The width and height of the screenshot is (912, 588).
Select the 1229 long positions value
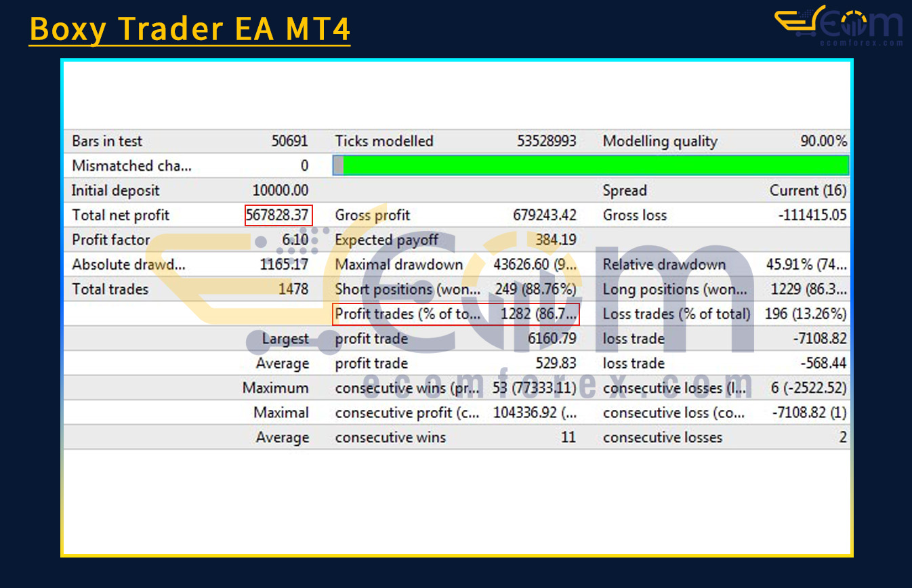pos(809,289)
